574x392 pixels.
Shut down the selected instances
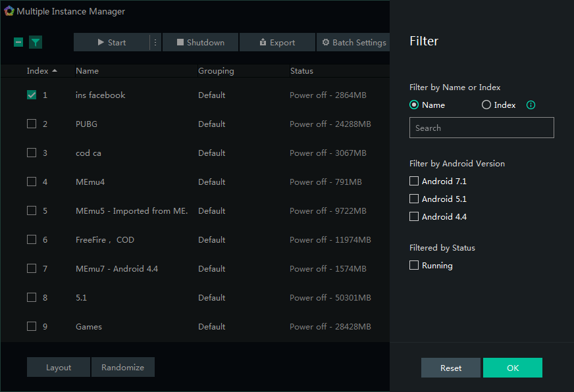pyautogui.click(x=201, y=42)
